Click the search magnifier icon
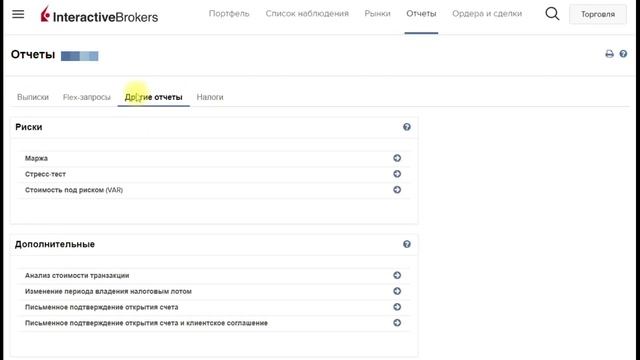 [552, 14]
